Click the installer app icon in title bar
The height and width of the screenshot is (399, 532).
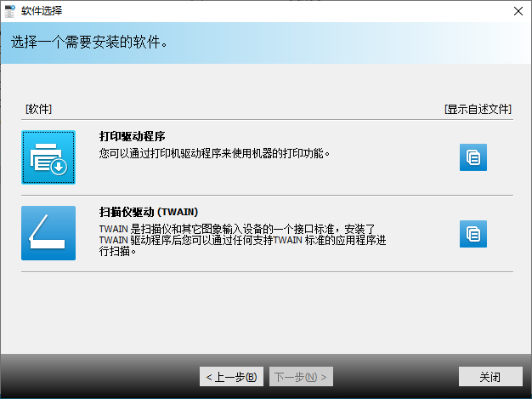(x=10, y=11)
